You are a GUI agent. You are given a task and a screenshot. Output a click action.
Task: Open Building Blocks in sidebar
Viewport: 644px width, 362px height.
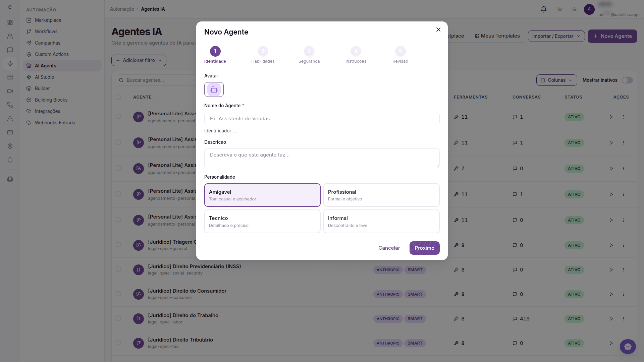[x=62, y=100]
